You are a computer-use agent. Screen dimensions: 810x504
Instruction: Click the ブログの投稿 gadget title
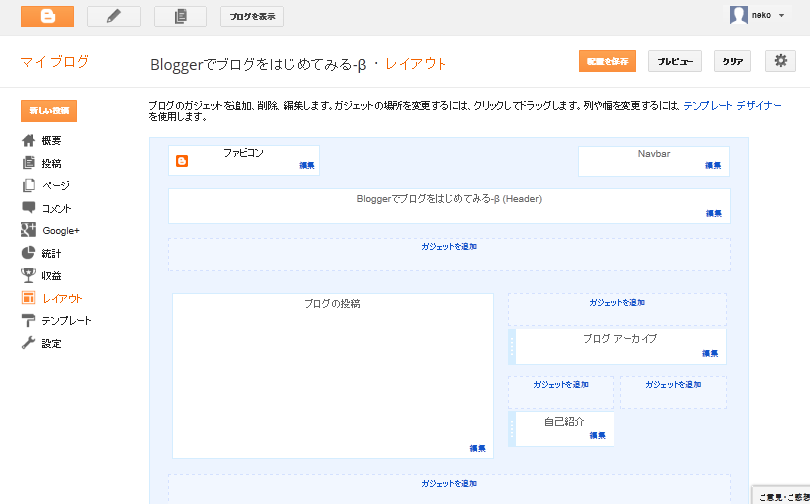point(332,304)
